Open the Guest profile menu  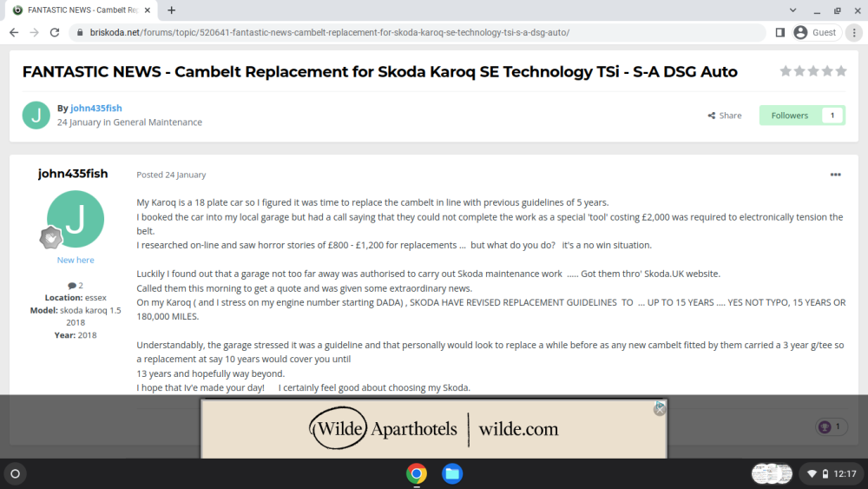(815, 33)
